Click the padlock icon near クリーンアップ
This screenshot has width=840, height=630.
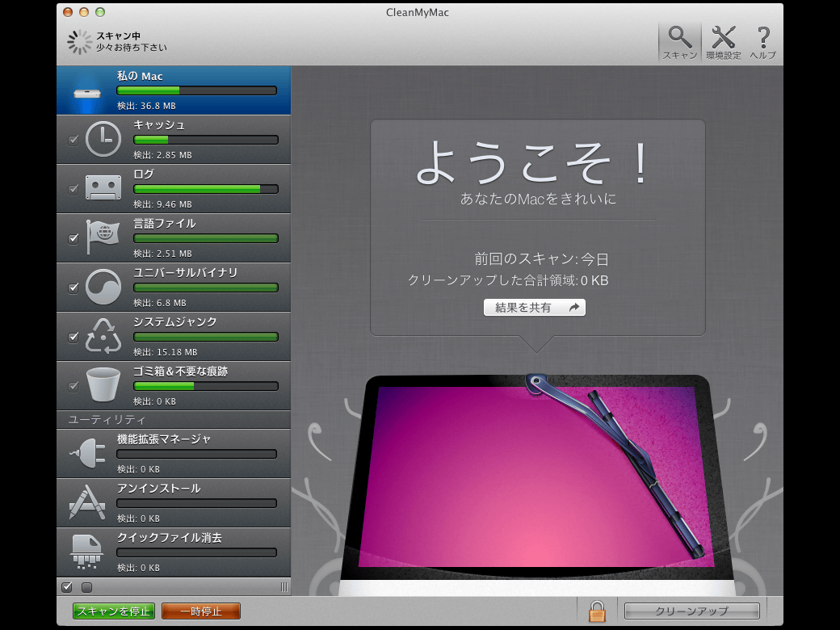tap(597, 611)
